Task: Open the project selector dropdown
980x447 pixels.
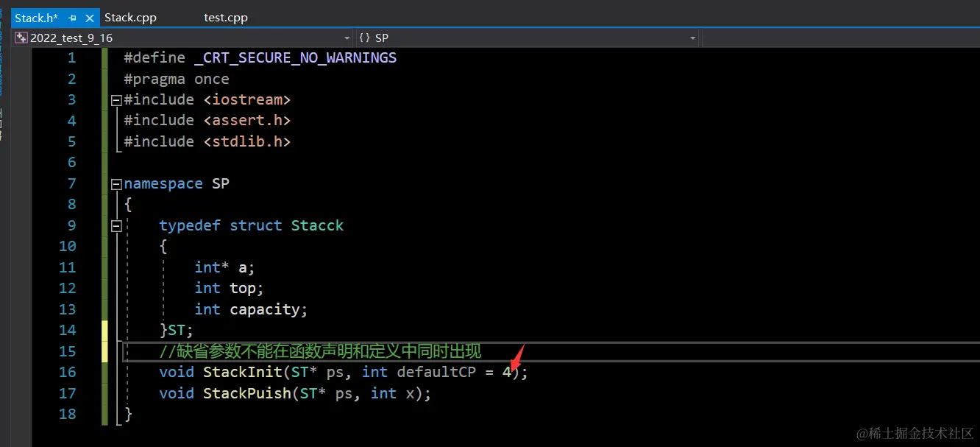Action: 346,37
